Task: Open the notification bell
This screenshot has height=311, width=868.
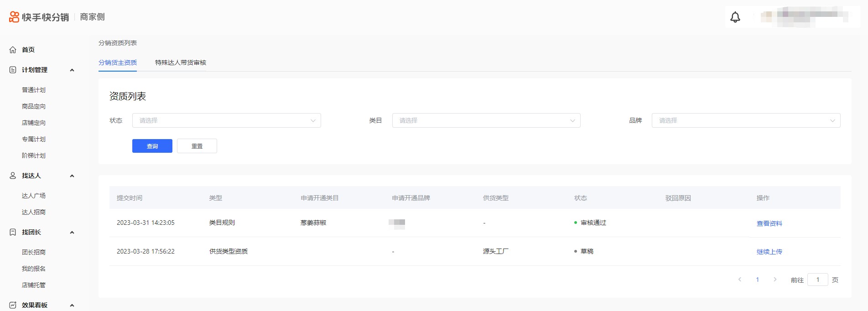Action: [x=735, y=17]
